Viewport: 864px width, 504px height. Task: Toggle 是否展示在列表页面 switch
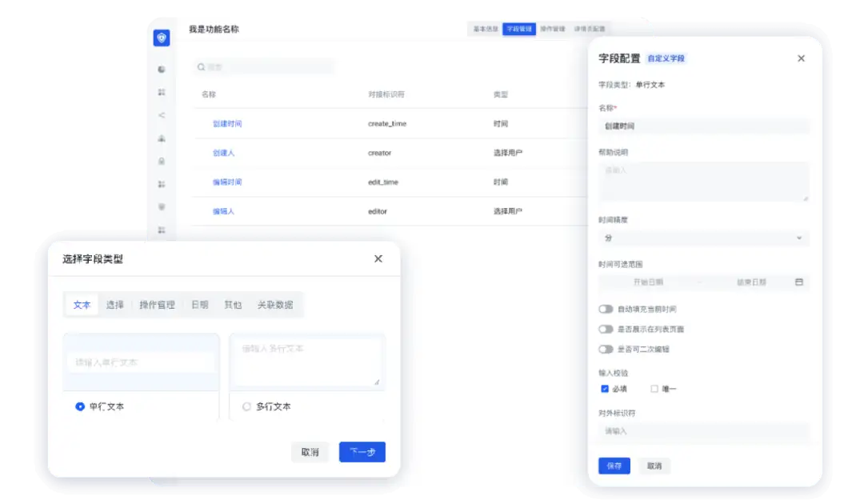[x=606, y=329]
